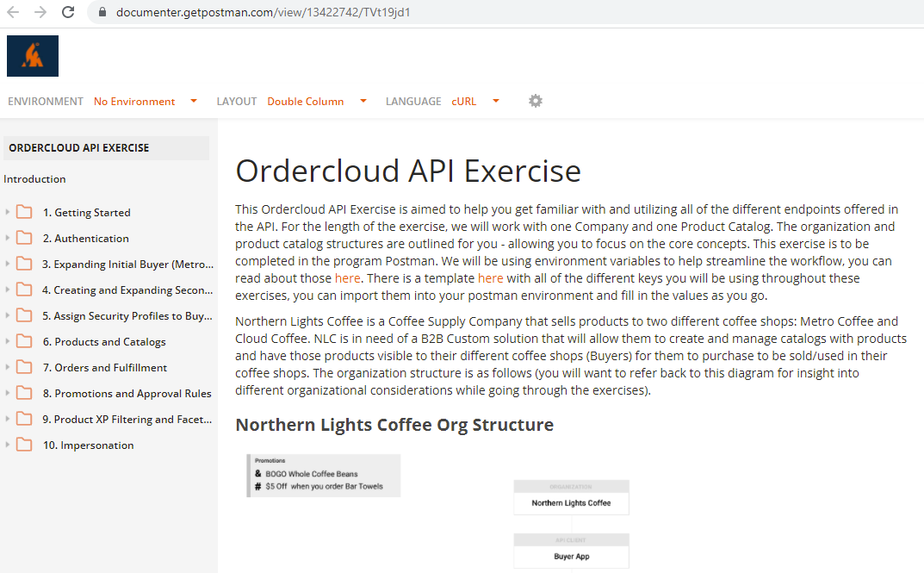View site security via the padlock icon
Viewport: 924px width, 573px height.
(102, 13)
